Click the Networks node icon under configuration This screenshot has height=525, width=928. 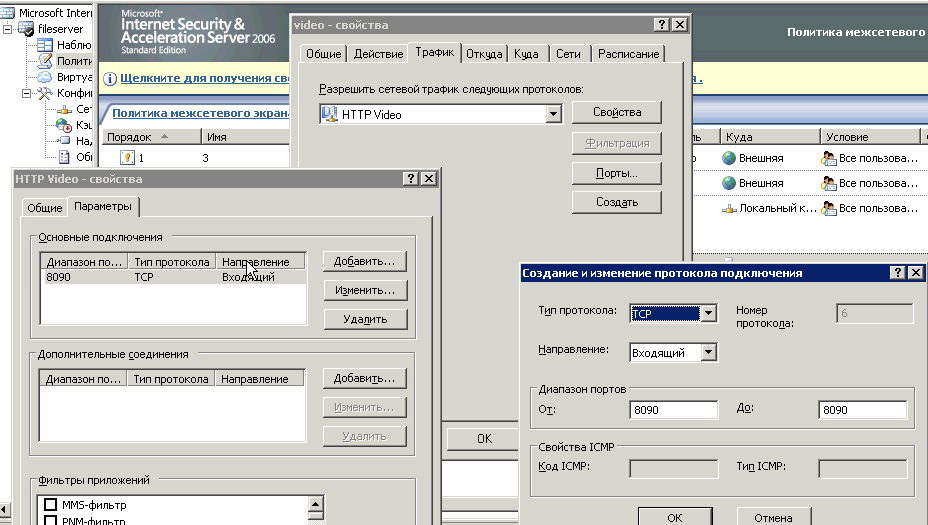pos(64,109)
